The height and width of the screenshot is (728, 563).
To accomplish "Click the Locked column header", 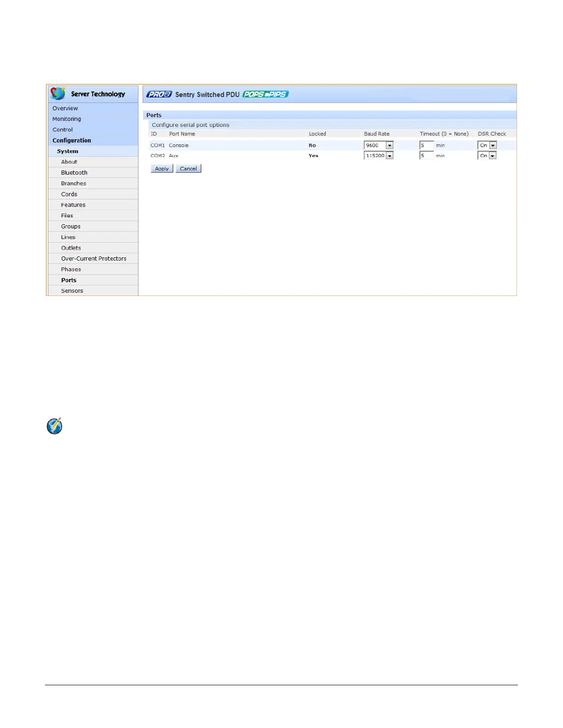I will (317, 134).
